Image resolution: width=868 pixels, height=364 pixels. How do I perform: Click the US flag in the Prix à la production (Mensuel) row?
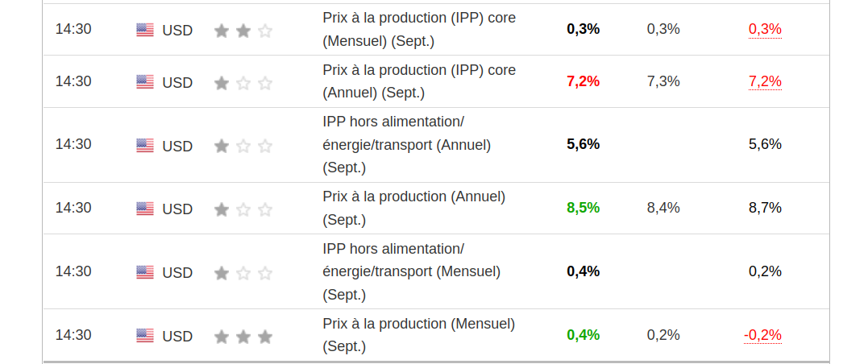click(x=145, y=336)
